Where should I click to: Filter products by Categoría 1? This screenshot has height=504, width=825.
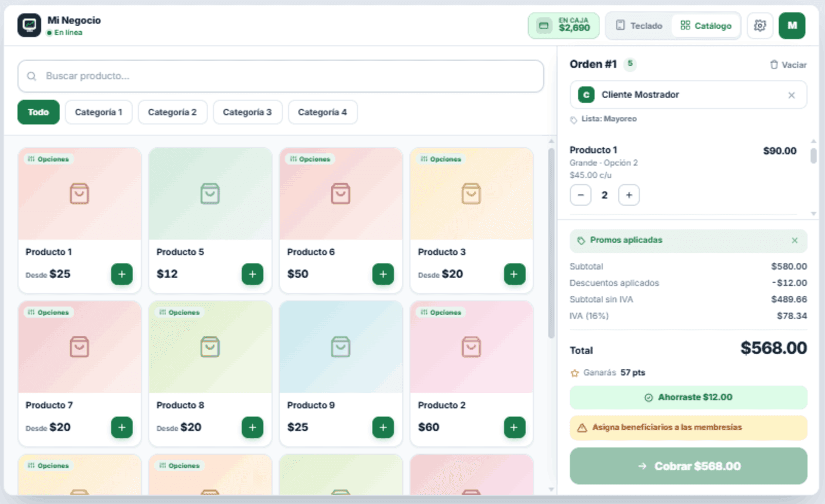point(99,112)
